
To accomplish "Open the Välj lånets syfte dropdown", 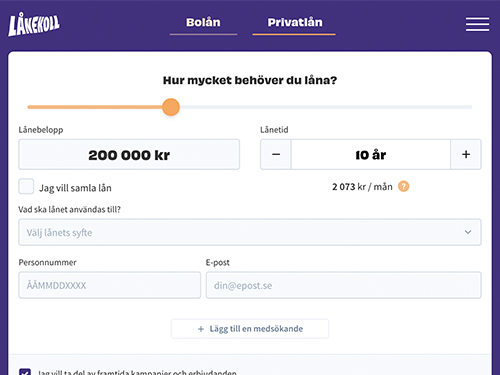I will click(x=250, y=232).
